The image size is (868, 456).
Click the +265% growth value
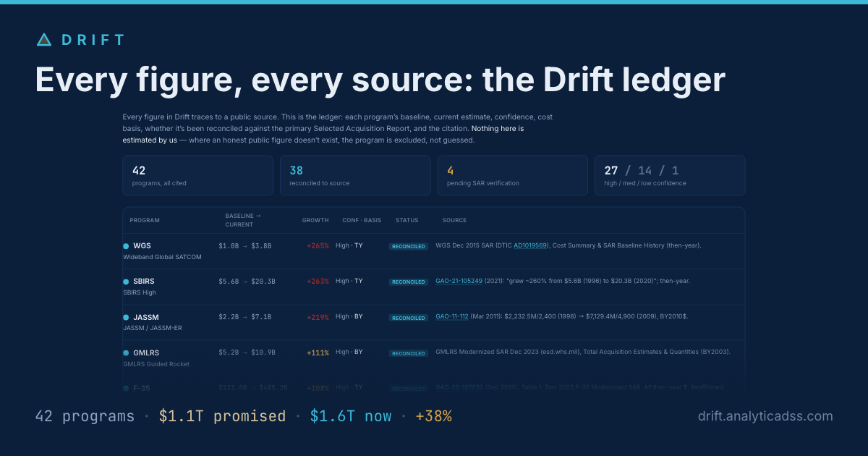pyautogui.click(x=318, y=246)
